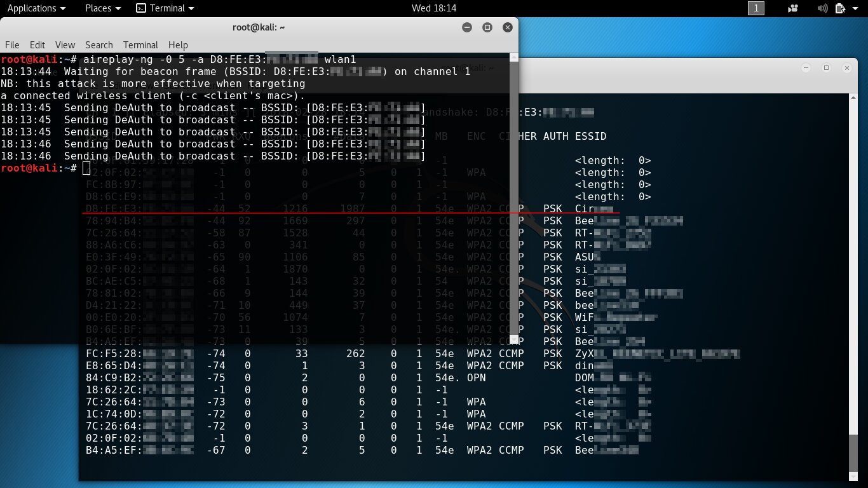Maximize the front root@kali terminal window
The height and width of the screenshot is (488, 868).
point(487,27)
